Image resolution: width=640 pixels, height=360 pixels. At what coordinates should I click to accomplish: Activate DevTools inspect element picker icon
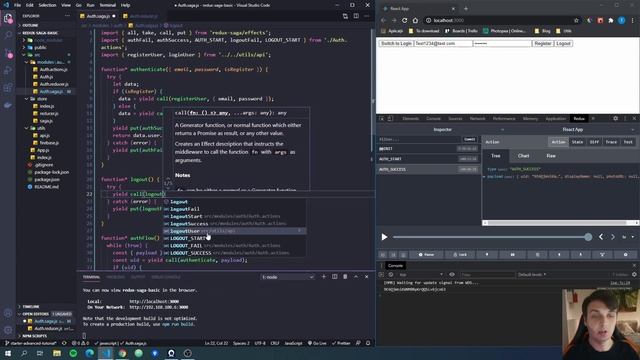coord(382,118)
